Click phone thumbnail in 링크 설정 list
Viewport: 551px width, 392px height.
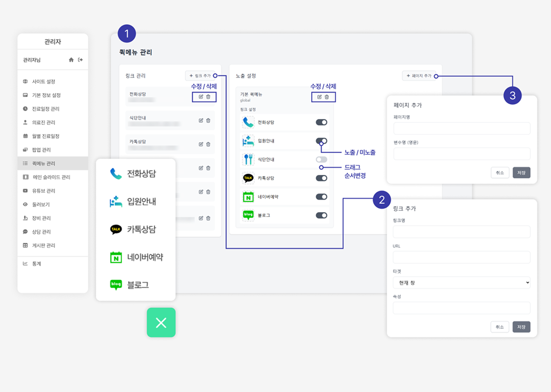click(x=248, y=122)
